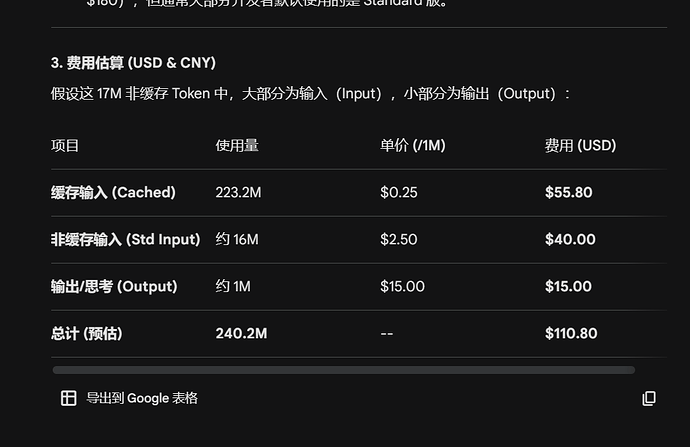This screenshot has height=447, width=690.
Task: Click the 单价 (/1M) column header
Action: point(413,145)
